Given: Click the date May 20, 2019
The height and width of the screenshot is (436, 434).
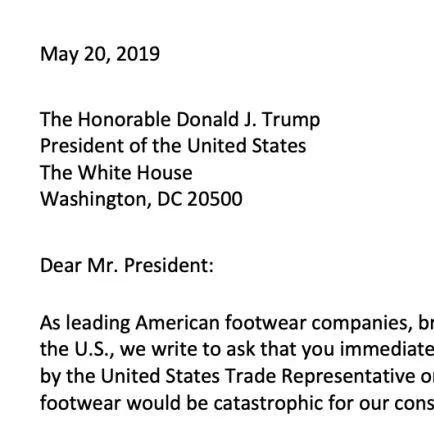Looking at the screenshot, I should 100,54.
